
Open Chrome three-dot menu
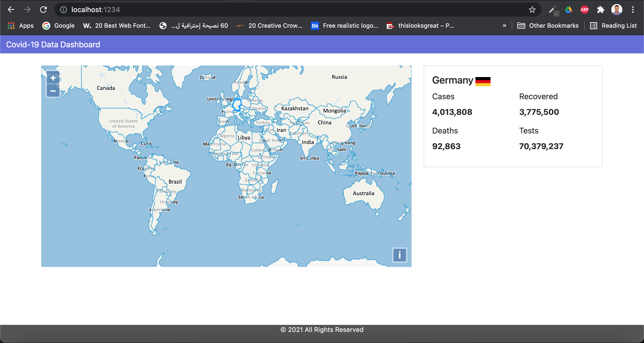pos(633,10)
